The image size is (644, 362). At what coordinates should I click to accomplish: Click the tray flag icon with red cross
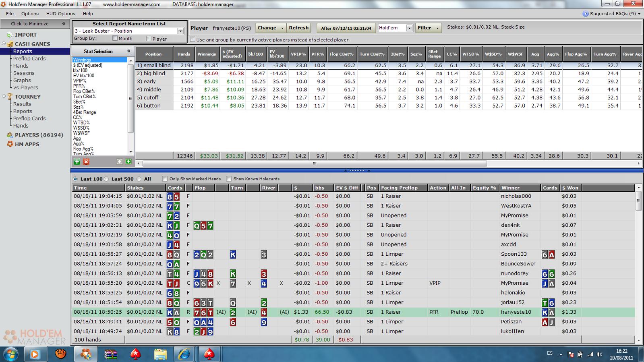pyautogui.click(x=571, y=354)
